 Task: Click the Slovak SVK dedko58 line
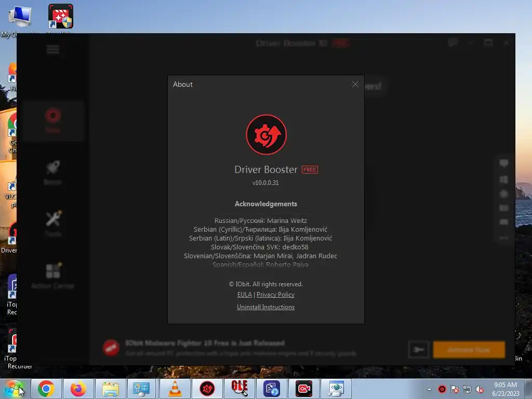[260, 247]
